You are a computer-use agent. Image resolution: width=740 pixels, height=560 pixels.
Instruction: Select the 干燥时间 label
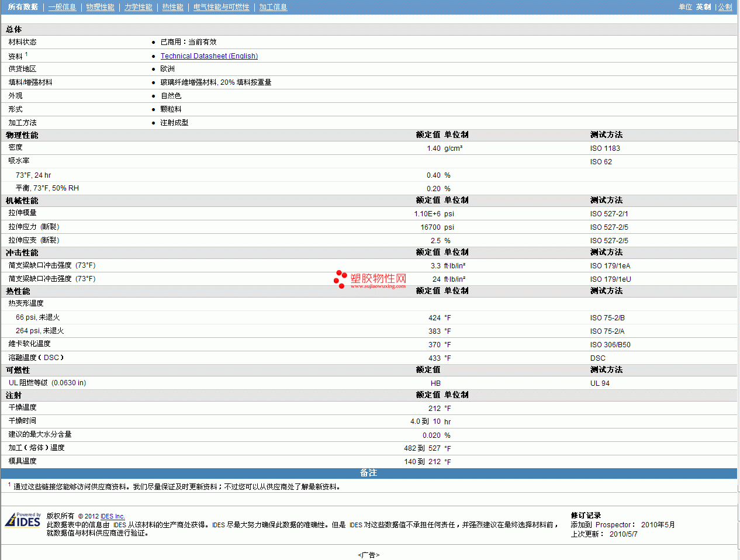[x=22, y=421]
